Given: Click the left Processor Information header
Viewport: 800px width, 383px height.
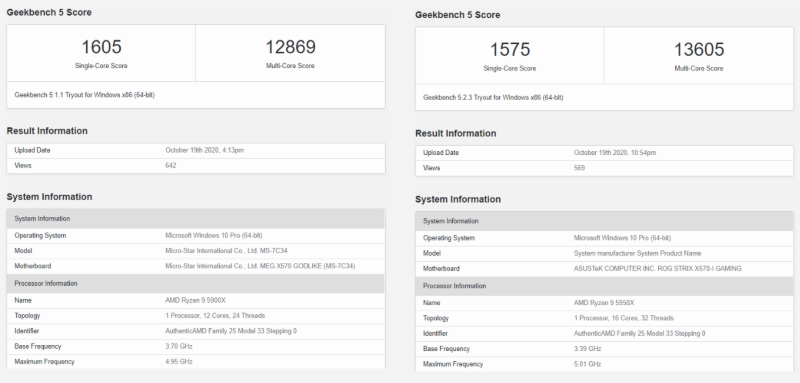Looking at the screenshot, I should pos(195,284).
